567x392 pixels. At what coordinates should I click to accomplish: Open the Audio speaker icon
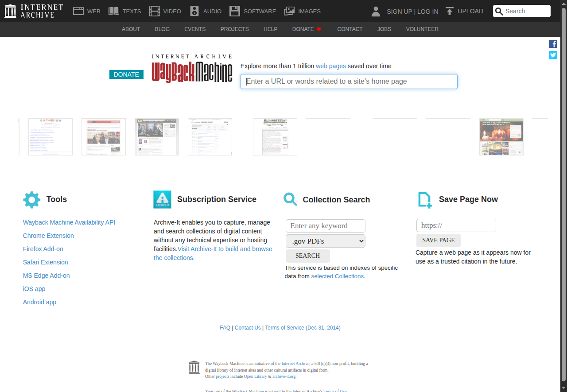[x=194, y=11]
